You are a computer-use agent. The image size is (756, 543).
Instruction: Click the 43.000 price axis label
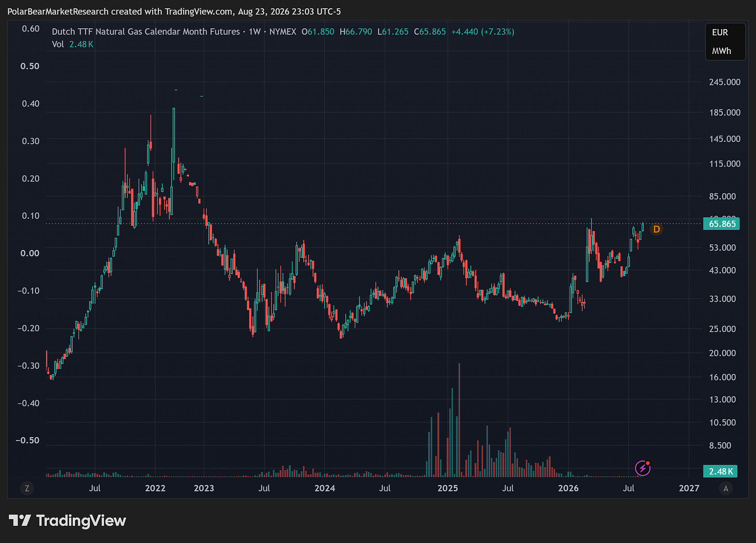tap(723, 270)
